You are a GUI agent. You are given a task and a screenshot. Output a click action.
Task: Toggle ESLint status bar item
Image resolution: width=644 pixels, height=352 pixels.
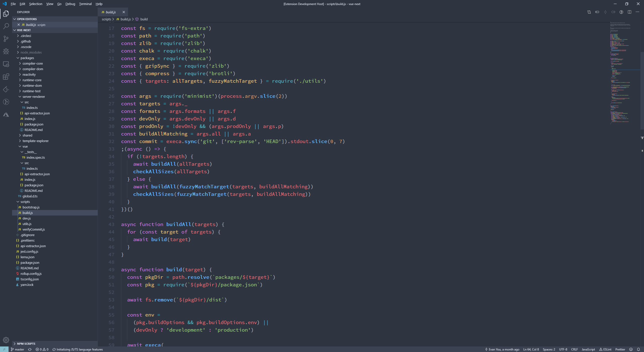click(605, 349)
